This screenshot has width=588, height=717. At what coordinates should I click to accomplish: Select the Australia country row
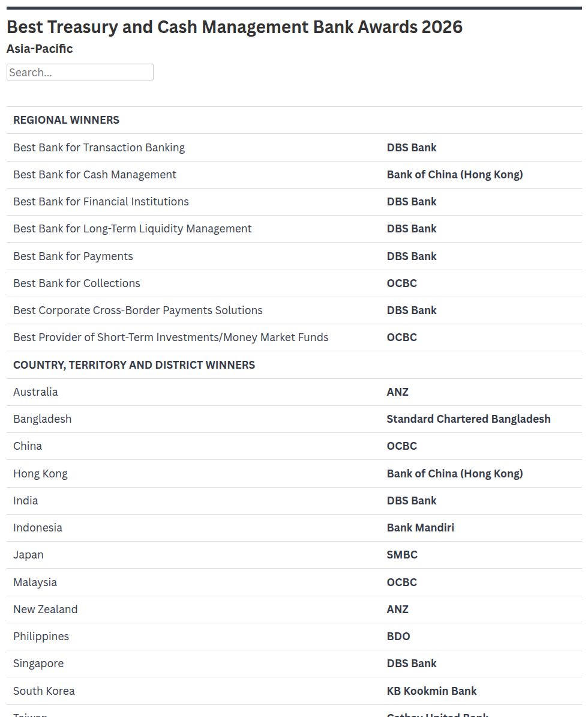(x=294, y=392)
